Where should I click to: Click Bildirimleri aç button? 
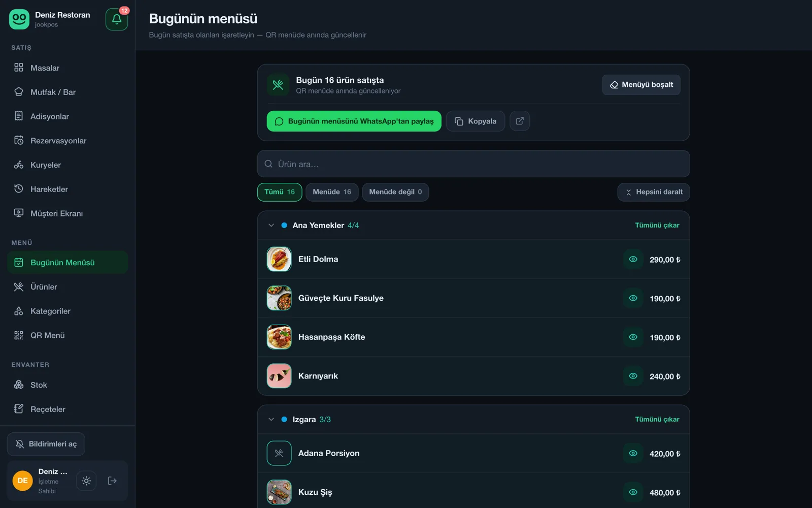pyautogui.click(x=46, y=444)
